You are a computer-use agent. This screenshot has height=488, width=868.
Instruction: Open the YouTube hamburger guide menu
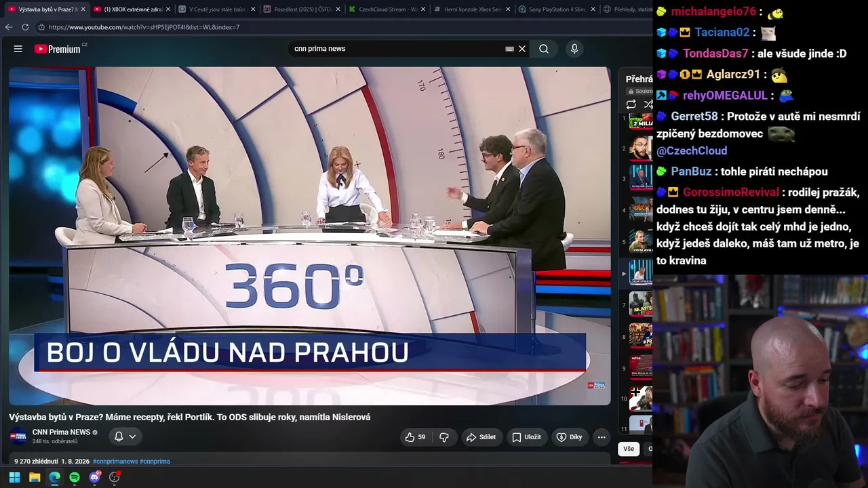pos(18,49)
